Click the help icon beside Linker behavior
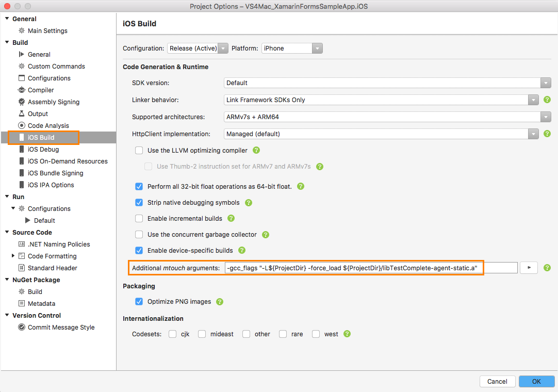This screenshot has width=558, height=392. click(x=547, y=100)
